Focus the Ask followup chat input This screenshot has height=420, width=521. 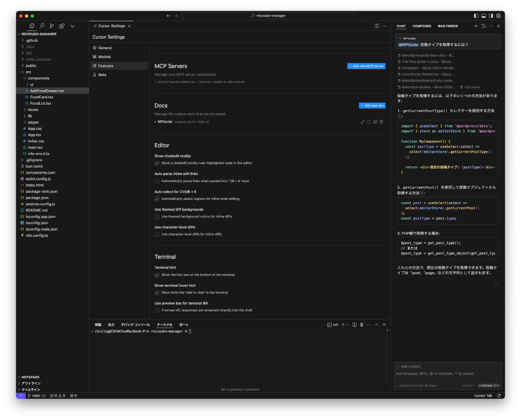448,374
